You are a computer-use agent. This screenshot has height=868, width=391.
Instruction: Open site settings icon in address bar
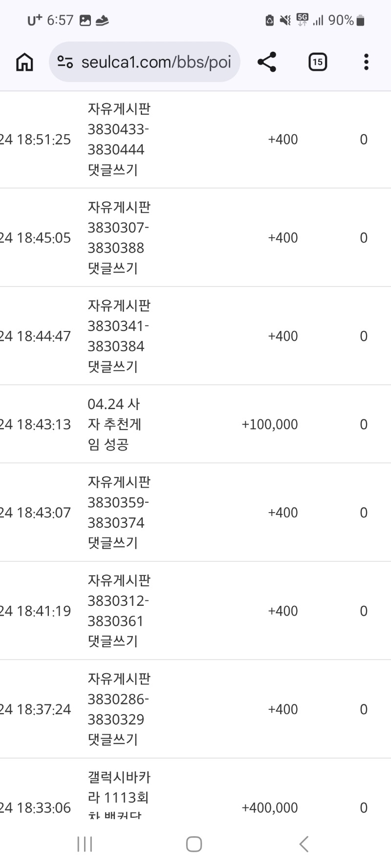[65, 62]
